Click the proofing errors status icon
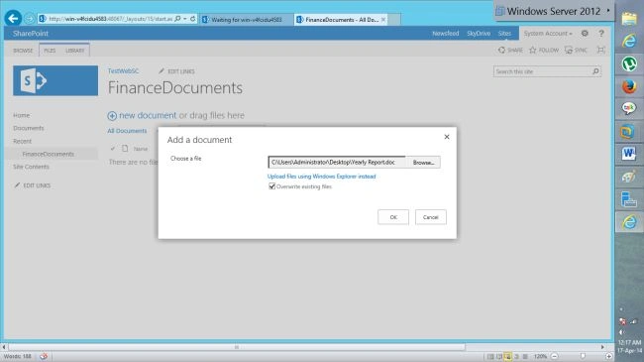Screen dimensions: 644x362 [x=44, y=356]
